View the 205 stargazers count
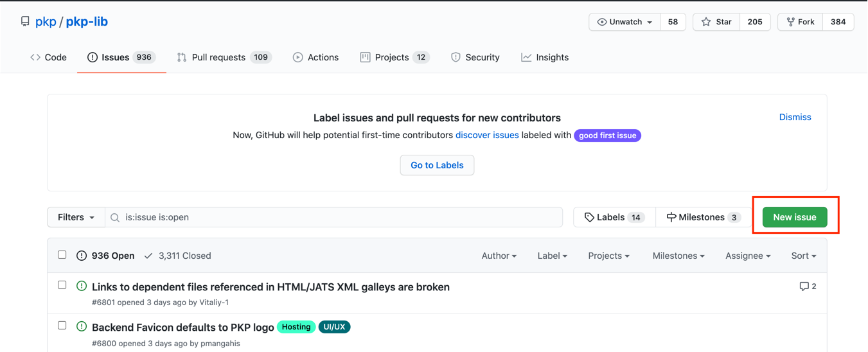 click(755, 22)
